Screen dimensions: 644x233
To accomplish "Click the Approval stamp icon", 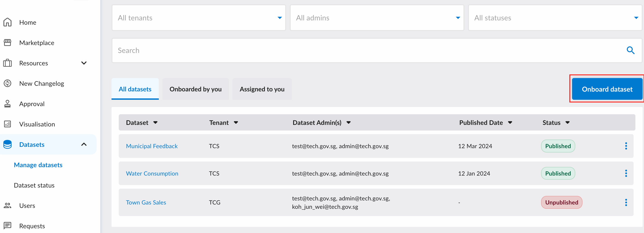I will (x=7, y=104).
